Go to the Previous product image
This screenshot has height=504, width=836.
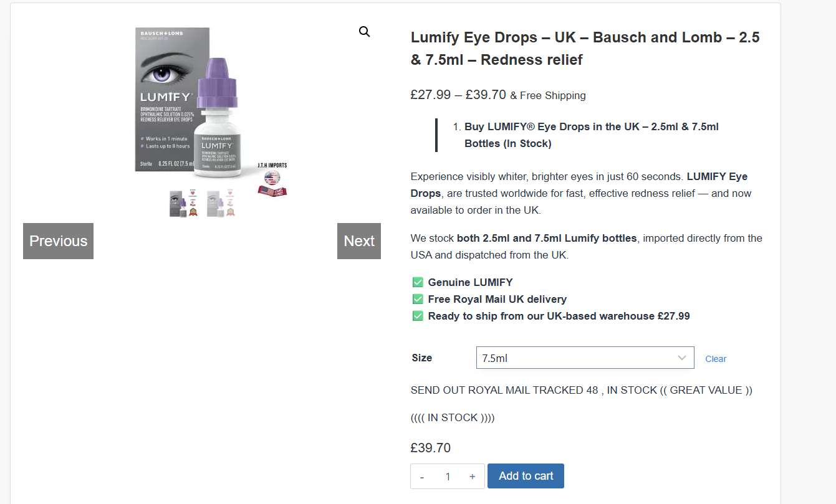click(x=59, y=241)
